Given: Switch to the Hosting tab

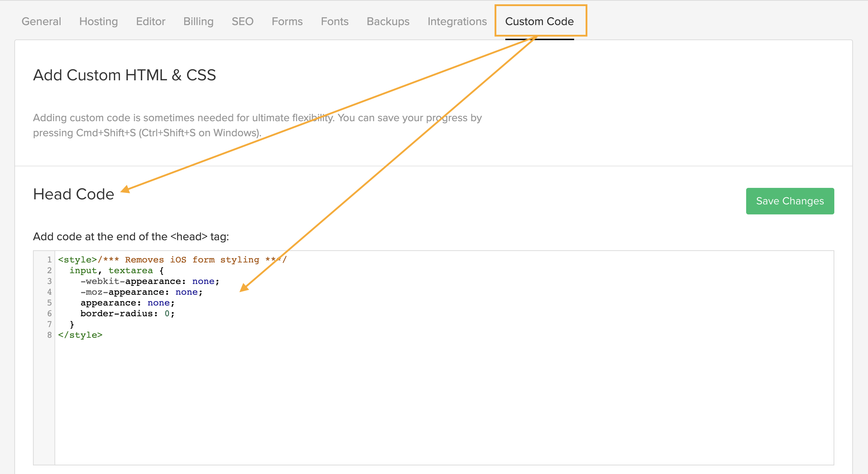Looking at the screenshot, I should tap(99, 22).
